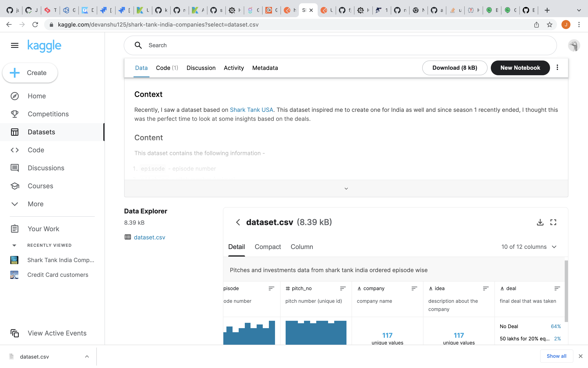Open dataset.csv in Data Explorer
Image resolution: width=588 pixels, height=368 pixels.
click(x=149, y=237)
